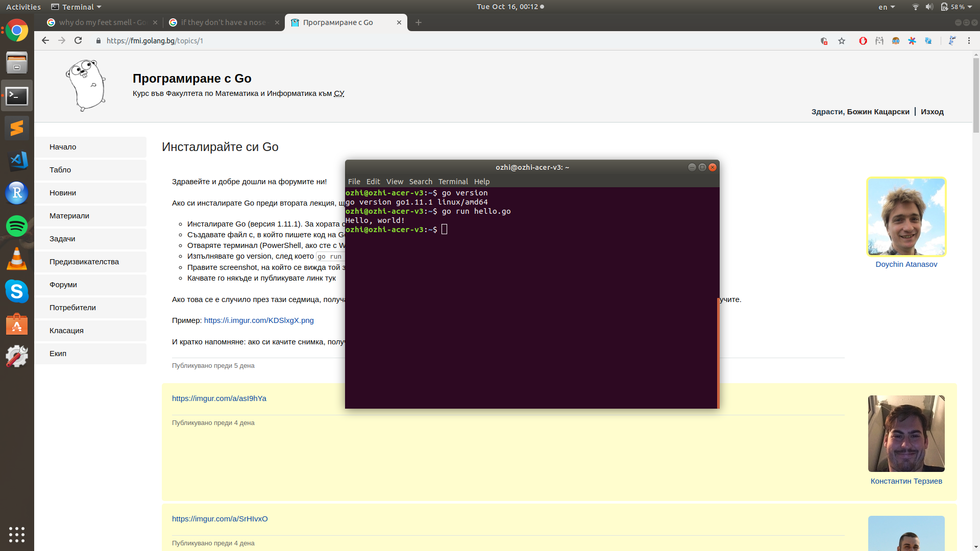This screenshot has height=551, width=980.
Task: Open terminal View menu
Action: 395,182
